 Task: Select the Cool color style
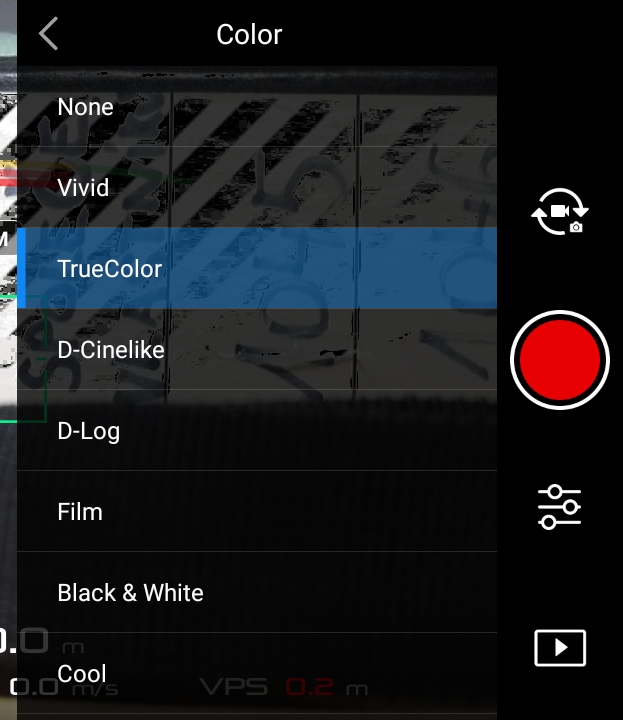(x=257, y=673)
